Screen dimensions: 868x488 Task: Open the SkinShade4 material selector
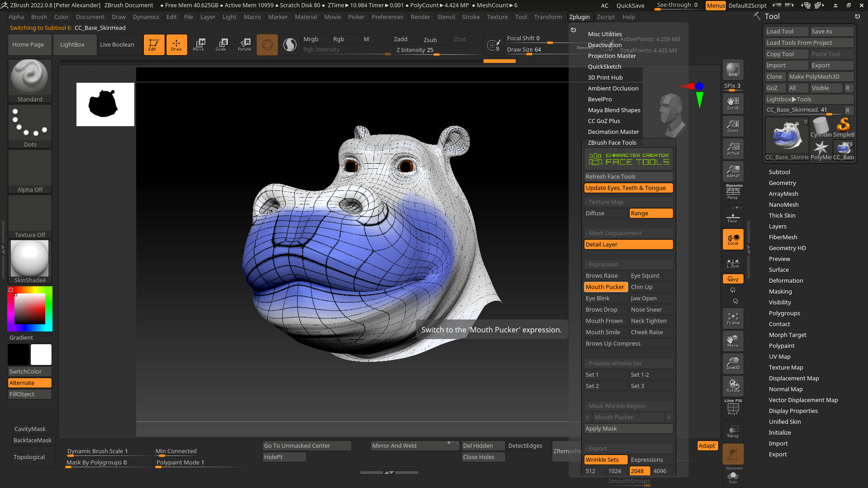(30, 262)
